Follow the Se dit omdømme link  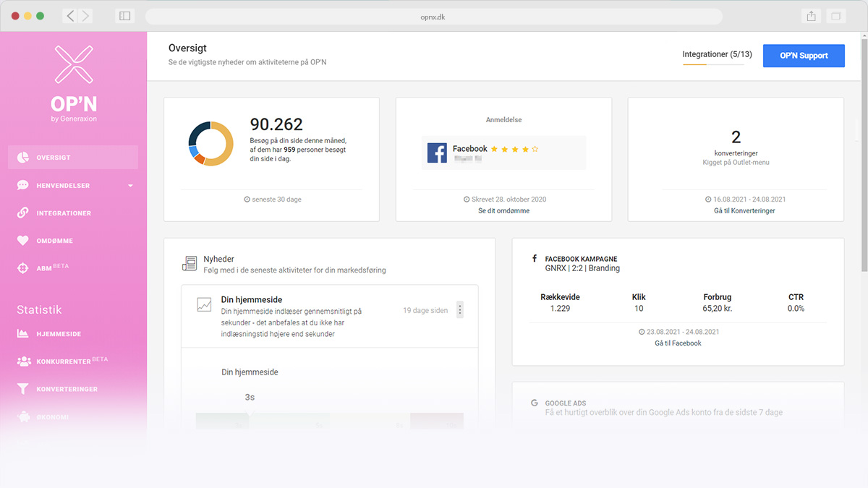pyautogui.click(x=503, y=211)
